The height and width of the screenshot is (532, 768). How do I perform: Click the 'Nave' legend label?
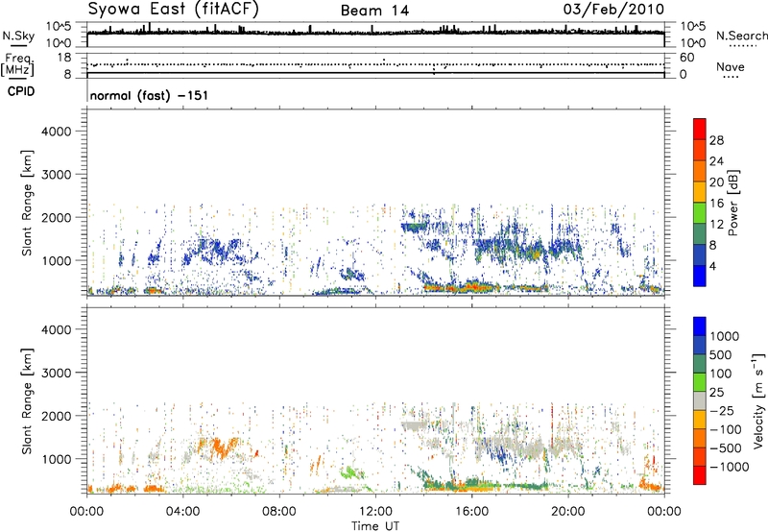(x=730, y=67)
